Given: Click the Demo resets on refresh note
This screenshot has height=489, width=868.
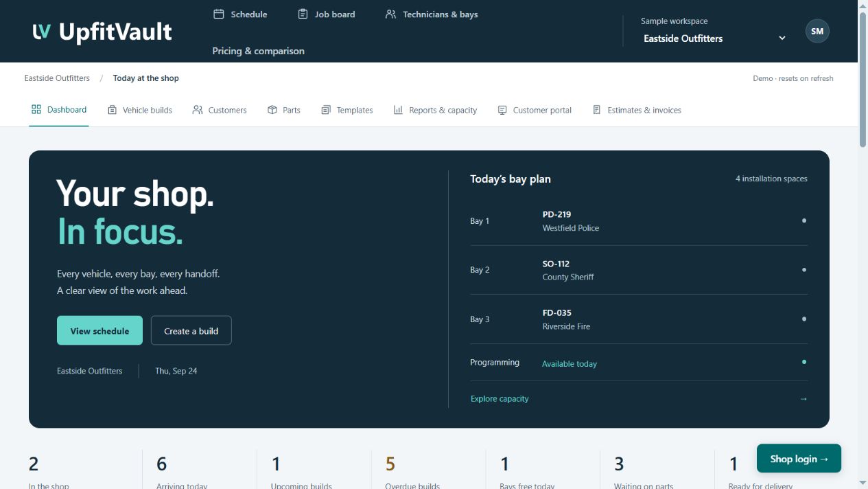Looking at the screenshot, I should click(x=793, y=78).
